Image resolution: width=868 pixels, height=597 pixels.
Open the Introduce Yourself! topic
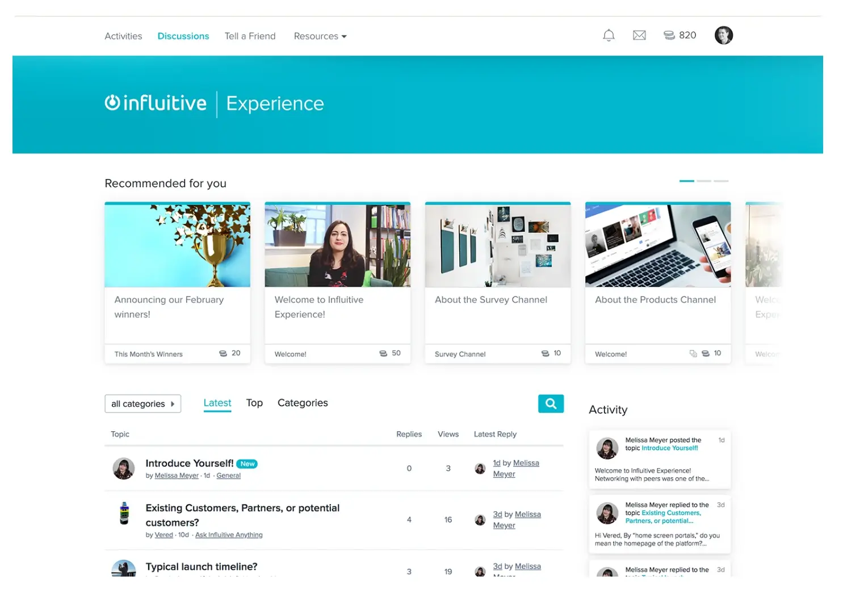click(x=190, y=464)
